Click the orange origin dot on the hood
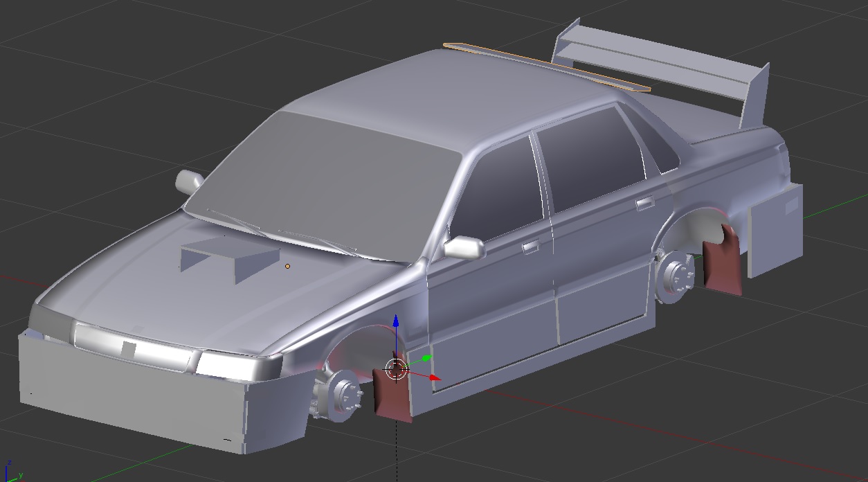The image size is (868, 482). pos(287,266)
